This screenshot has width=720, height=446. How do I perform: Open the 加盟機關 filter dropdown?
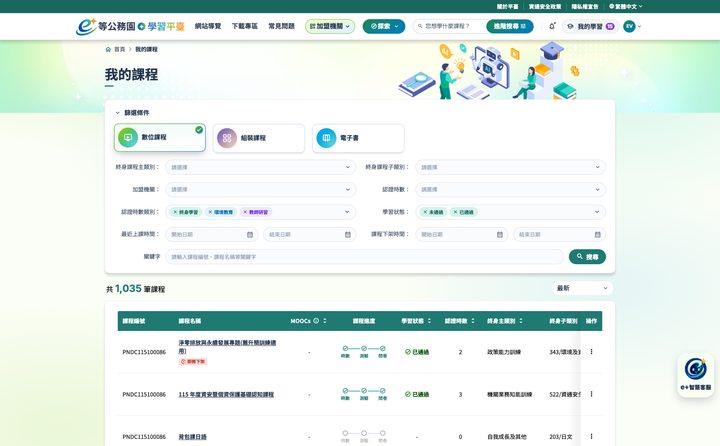click(x=260, y=189)
